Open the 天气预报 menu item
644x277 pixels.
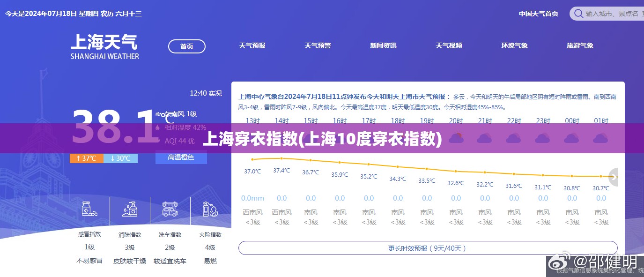252,45
